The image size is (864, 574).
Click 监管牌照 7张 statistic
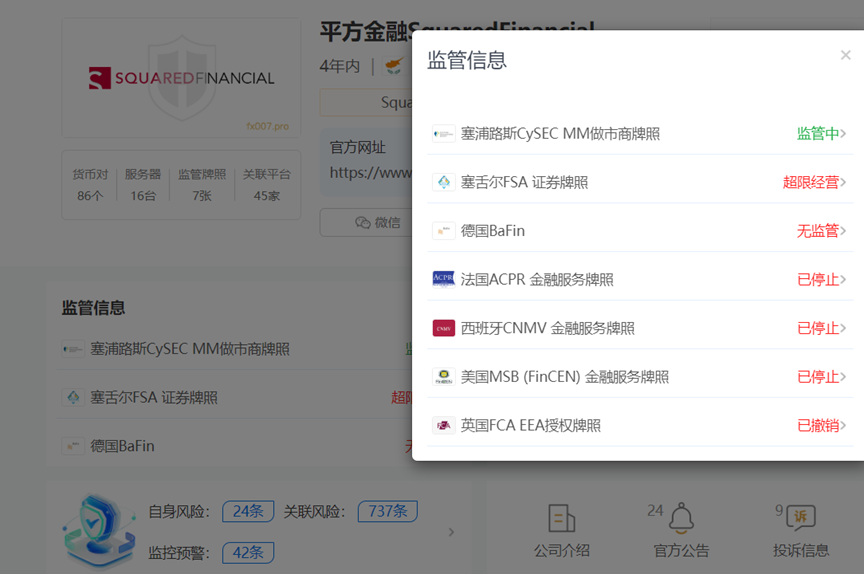[202, 185]
